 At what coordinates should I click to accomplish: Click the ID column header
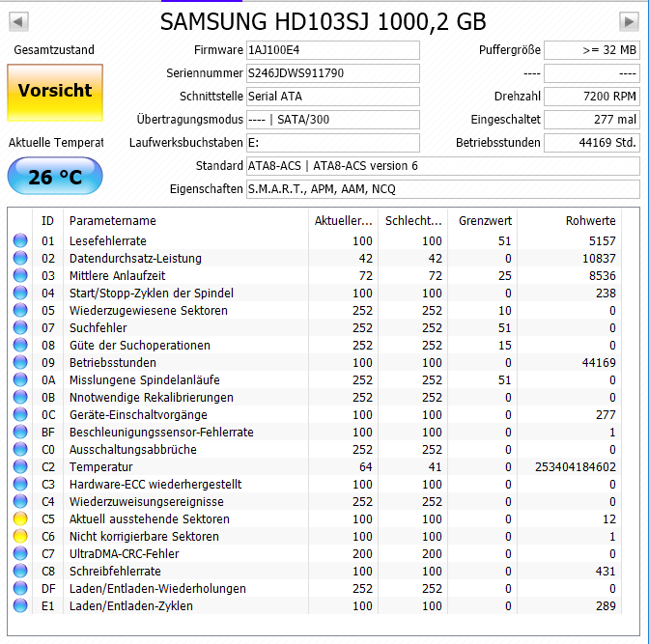tap(47, 220)
